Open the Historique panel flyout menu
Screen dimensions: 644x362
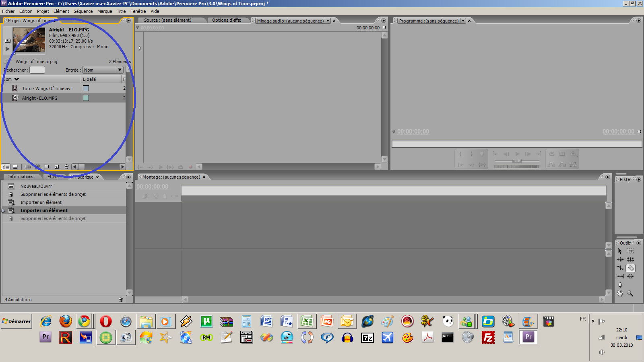128,177
